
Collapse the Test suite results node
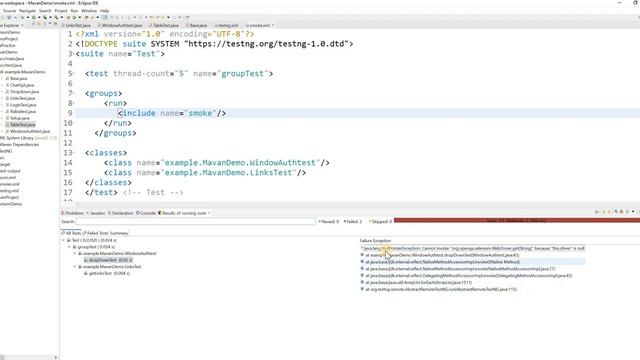[64, 240]
